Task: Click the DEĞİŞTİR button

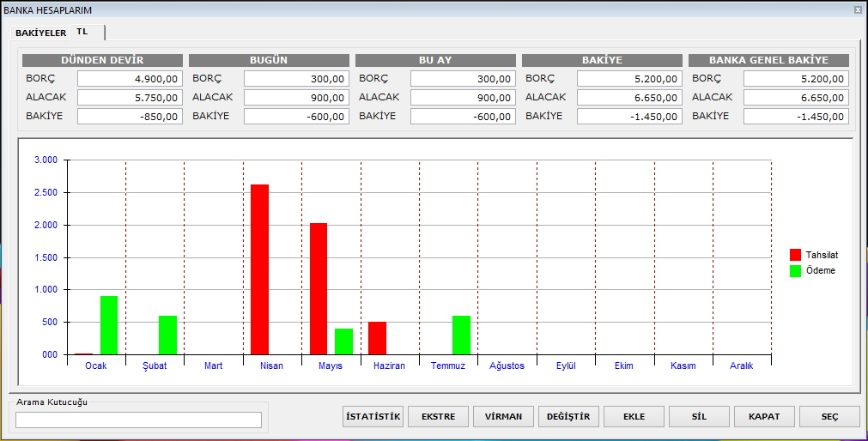Action: point(568,417)
